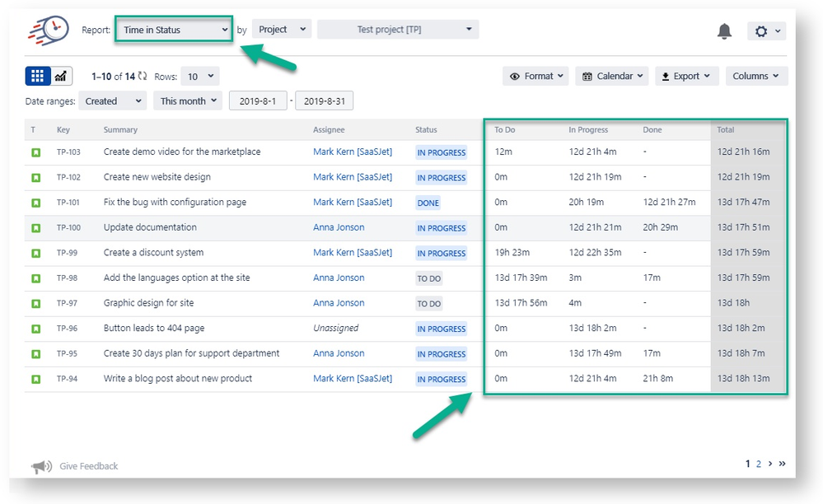Click the DONE status badge for TP-101
The width and height of the screenshot is (823, 504).
[428, 203]
